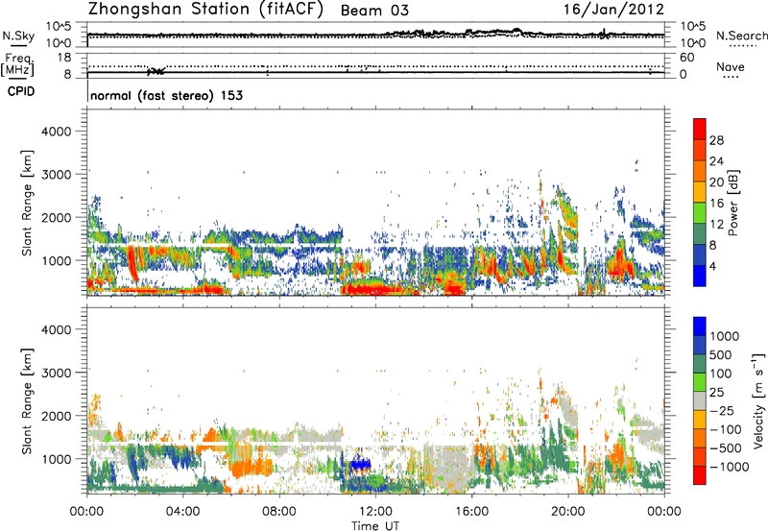768x532 pixels.
Task: Click the 12:00 time tick label
Action: tap(375, 512)
